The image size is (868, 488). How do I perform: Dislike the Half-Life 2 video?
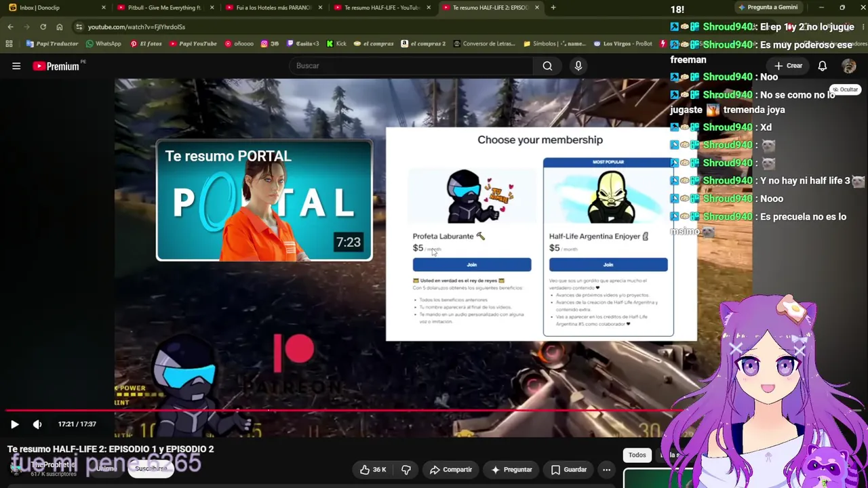pos(406,470)
